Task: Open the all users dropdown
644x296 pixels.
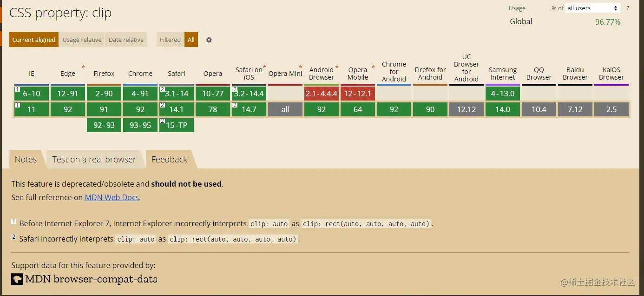Action: click(x=593, y=8)
